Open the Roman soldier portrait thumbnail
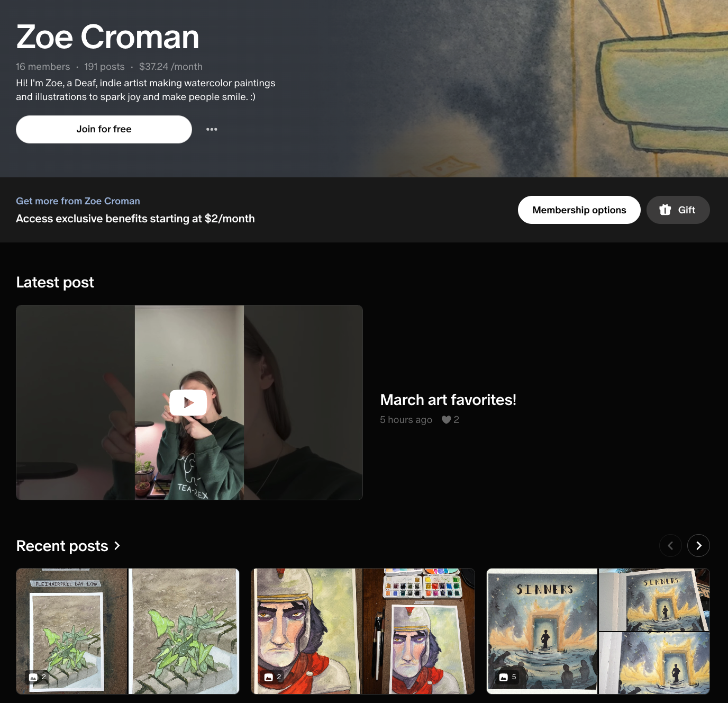Viewport: 728px width, 703px height. [363, 631]
